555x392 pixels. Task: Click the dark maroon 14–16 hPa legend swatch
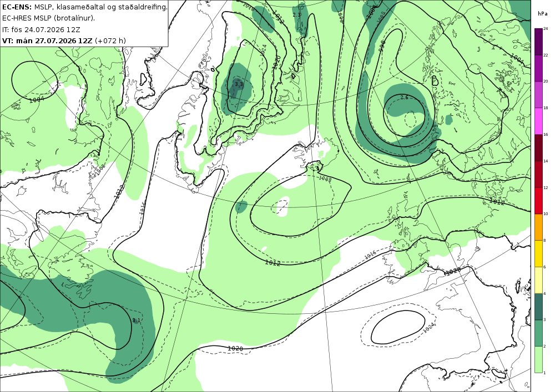coord(539,147)
